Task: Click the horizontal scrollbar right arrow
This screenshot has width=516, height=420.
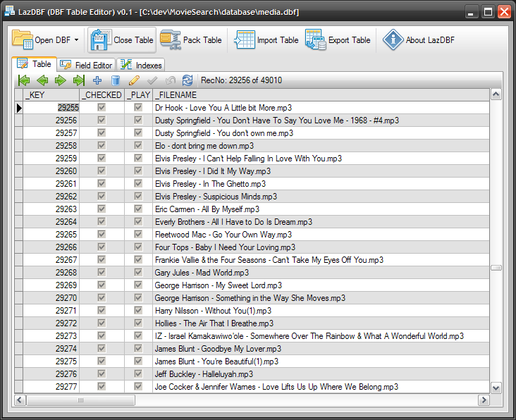Action: [x=484, y=400]
